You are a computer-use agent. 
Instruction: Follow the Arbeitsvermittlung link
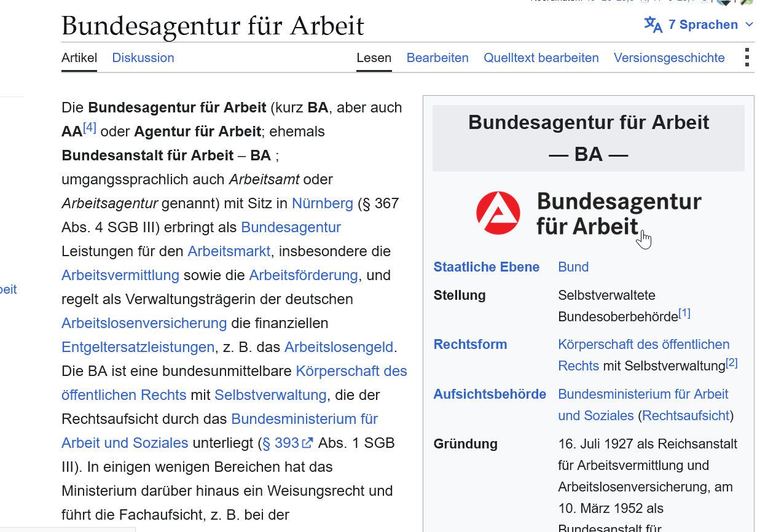120,275
